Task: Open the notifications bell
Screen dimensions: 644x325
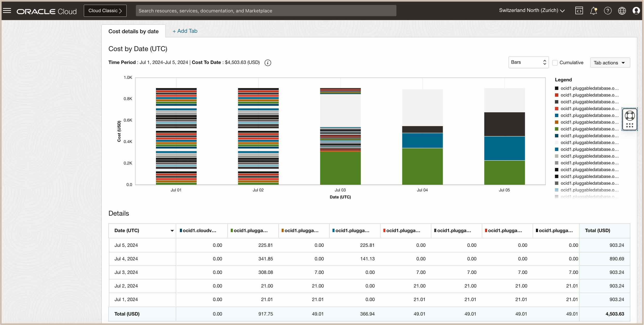Action: (x=593, y=11)
